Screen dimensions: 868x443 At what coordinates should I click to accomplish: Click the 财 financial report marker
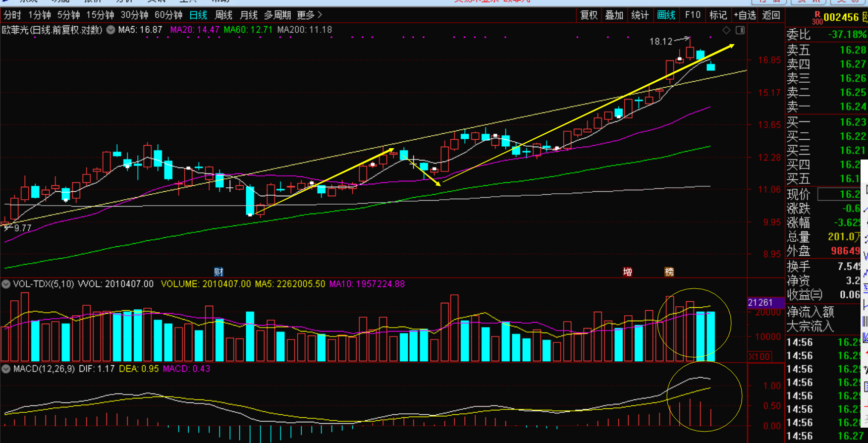pyautogui.click(x=218, y=272)
